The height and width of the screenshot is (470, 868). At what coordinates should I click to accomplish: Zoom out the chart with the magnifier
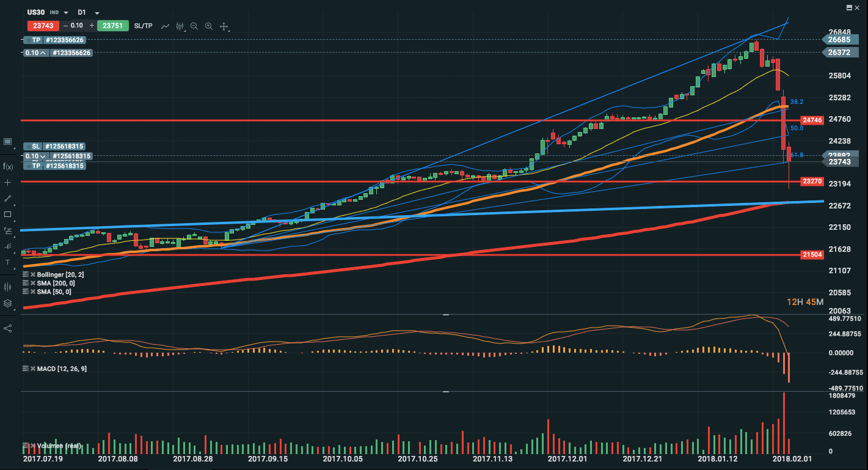(x=194, y=26)
